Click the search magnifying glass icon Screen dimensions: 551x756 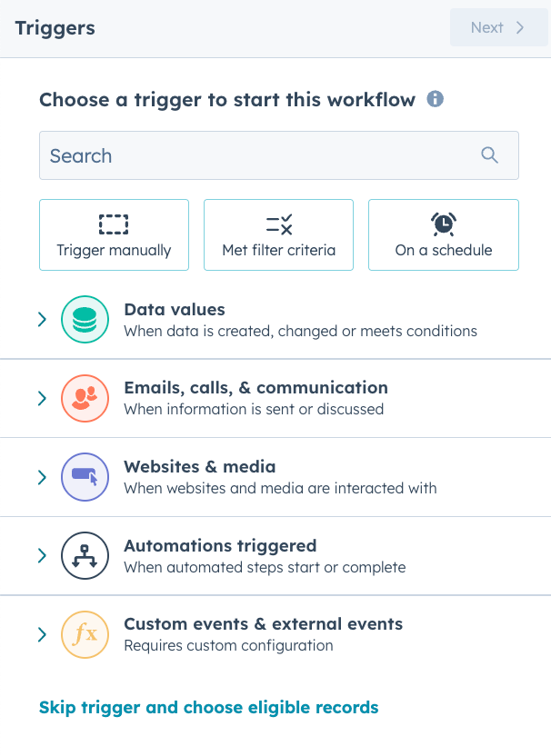point(489,155)
